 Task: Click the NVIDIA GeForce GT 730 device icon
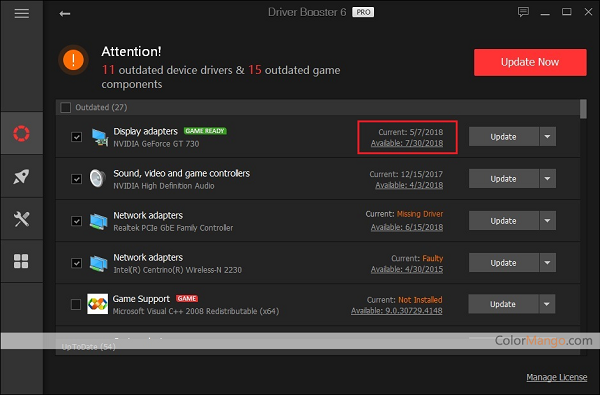99,137
